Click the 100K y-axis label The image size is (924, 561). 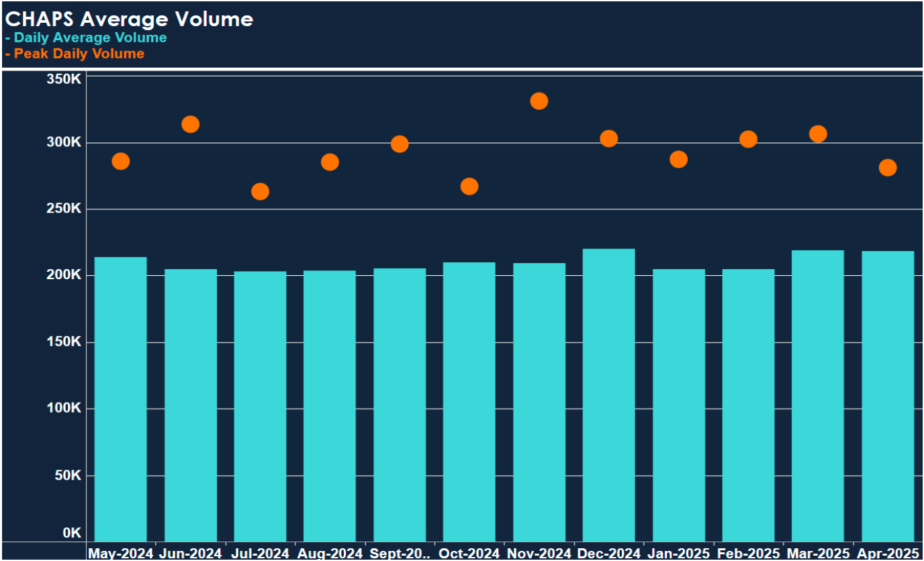click(64, 408)
